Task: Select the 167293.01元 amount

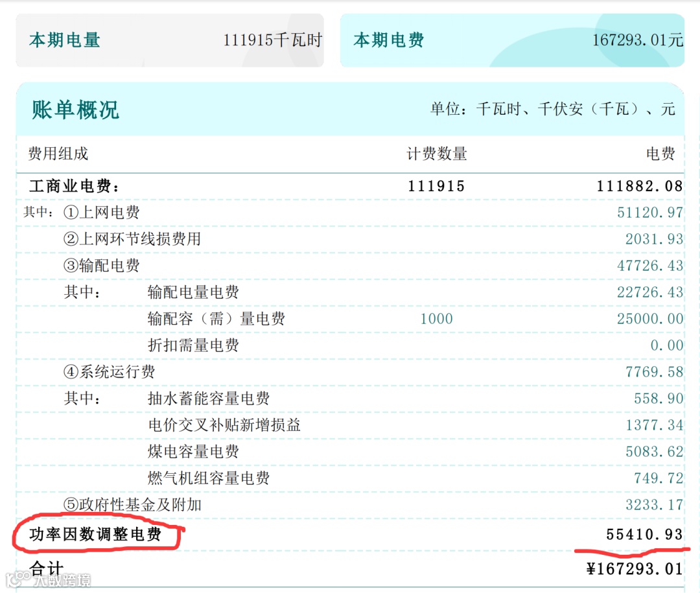Action: (x=638, y=40)
